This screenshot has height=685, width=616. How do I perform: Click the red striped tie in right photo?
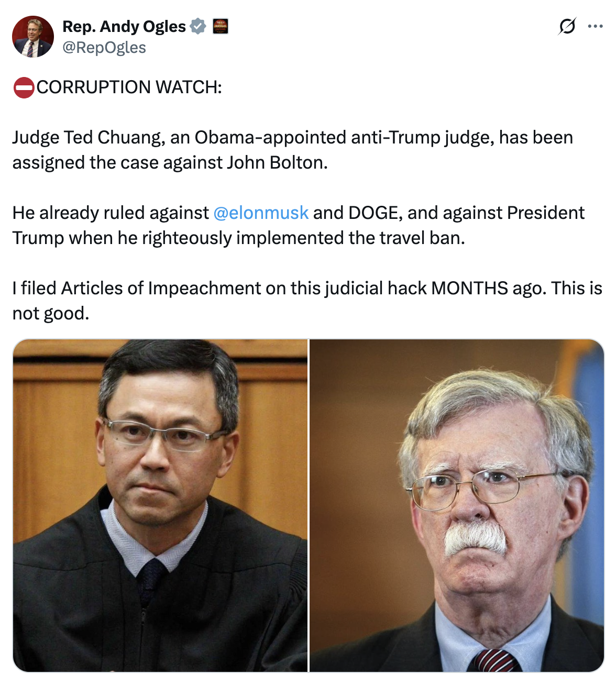pos(496,660)
